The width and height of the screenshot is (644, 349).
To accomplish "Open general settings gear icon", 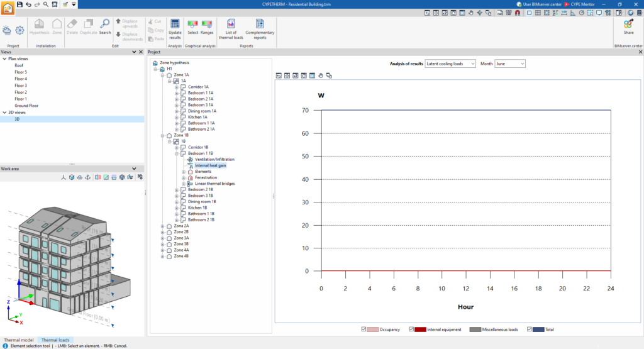I will pos(19,30).
